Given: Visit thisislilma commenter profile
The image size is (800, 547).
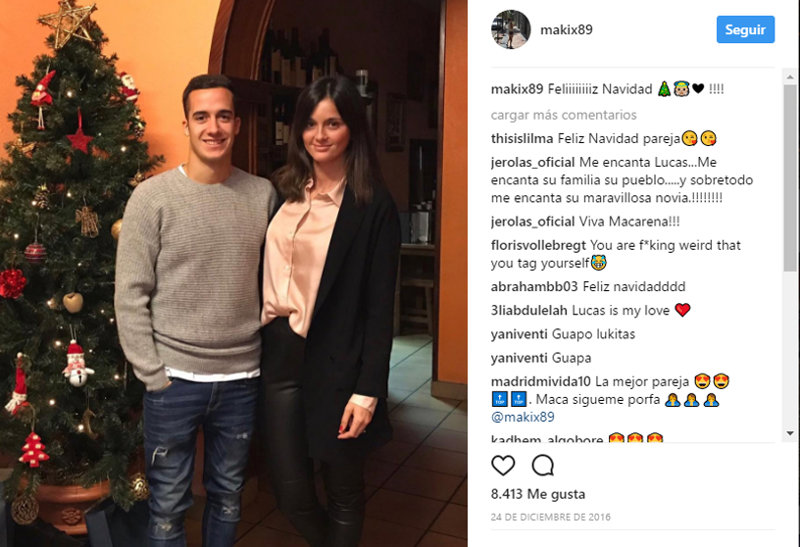Looking at the screenshot, I should (522, 138).
